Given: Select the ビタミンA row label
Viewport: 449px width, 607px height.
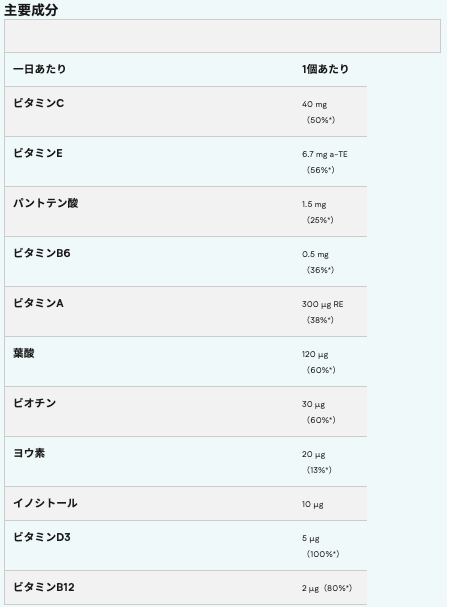Looking at the screenshot, I should coord(38,303).
